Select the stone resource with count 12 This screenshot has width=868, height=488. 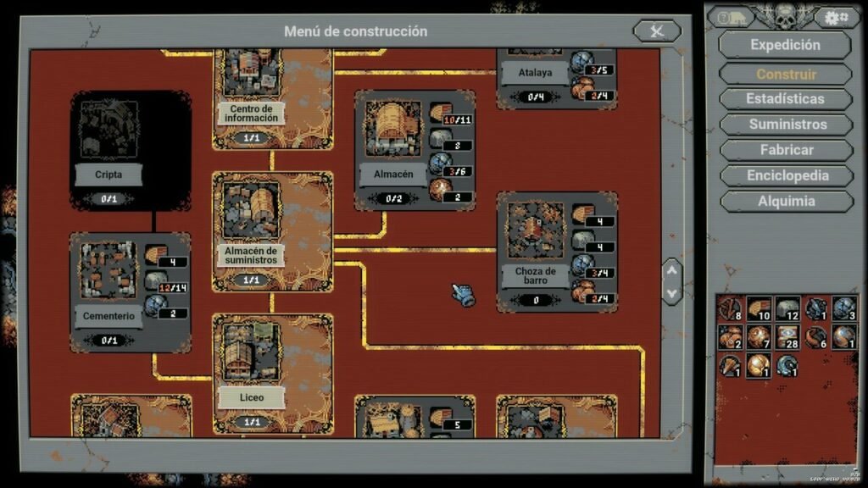tap(786, 309)
